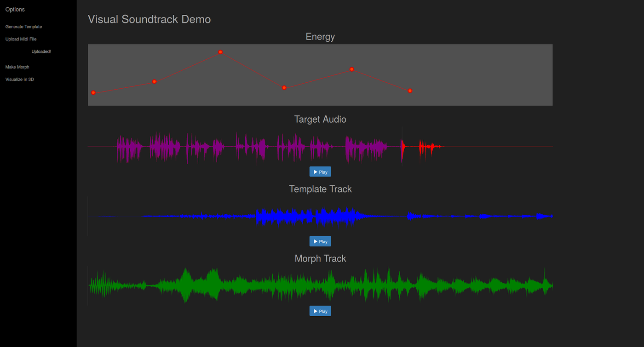Click the last energy curve point

coord(410,91)
